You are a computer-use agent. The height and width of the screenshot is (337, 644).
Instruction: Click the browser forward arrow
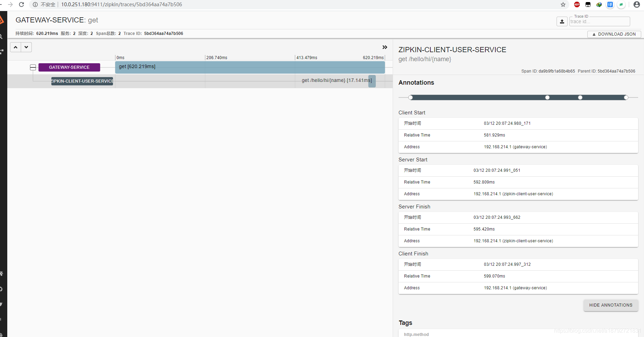tap(10, 4)
